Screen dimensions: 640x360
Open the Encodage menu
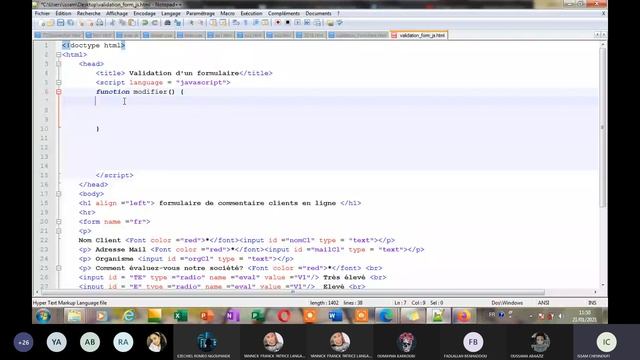click(144, 13)
